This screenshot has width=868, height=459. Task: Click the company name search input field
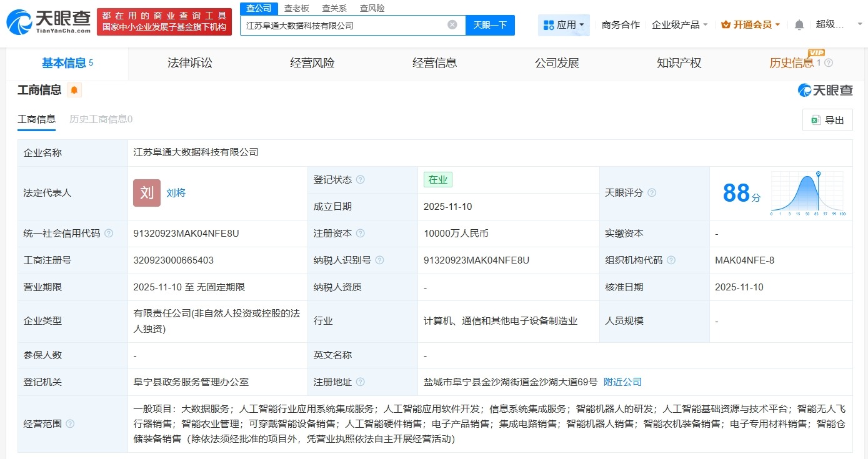click(344, 24)
